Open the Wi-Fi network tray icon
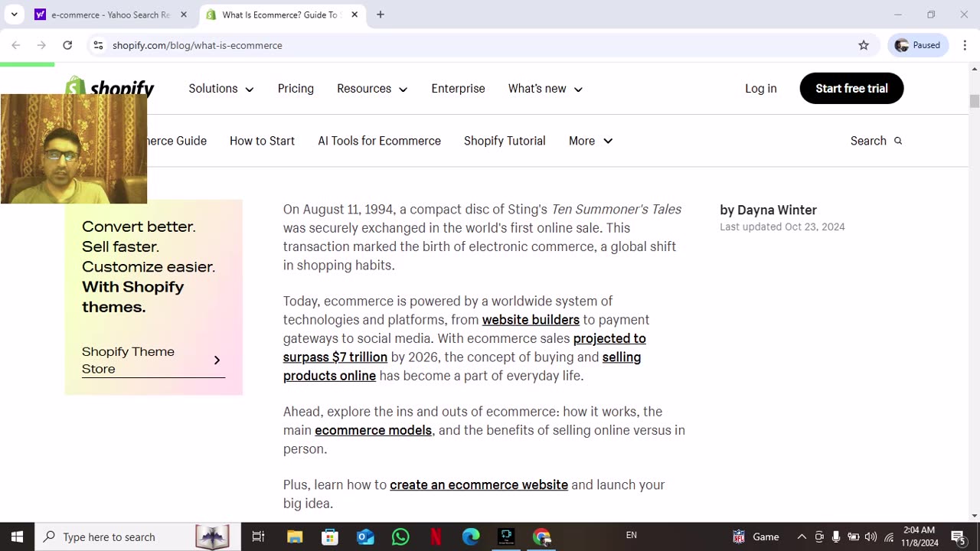980x551 pixels. click(x=889, y=536)
